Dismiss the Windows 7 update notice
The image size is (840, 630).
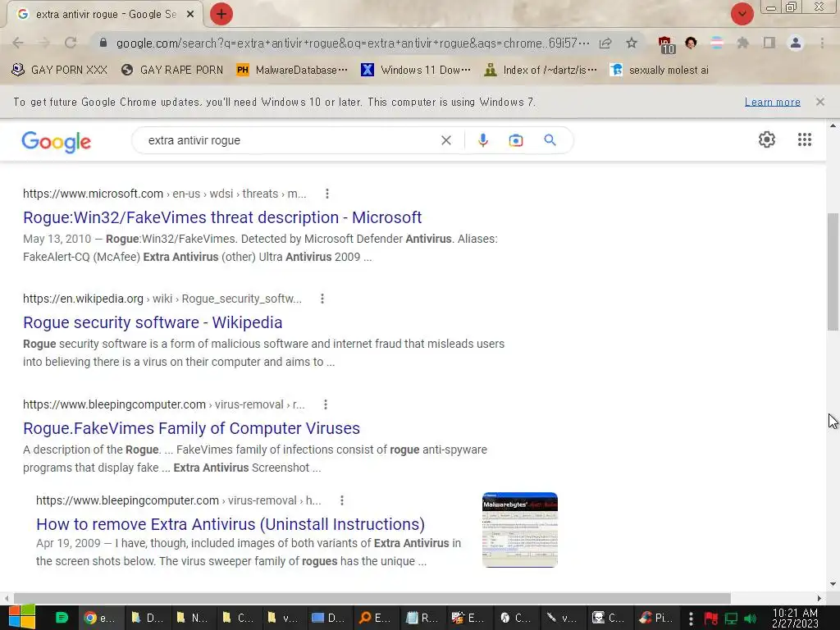tap(819, 102)
